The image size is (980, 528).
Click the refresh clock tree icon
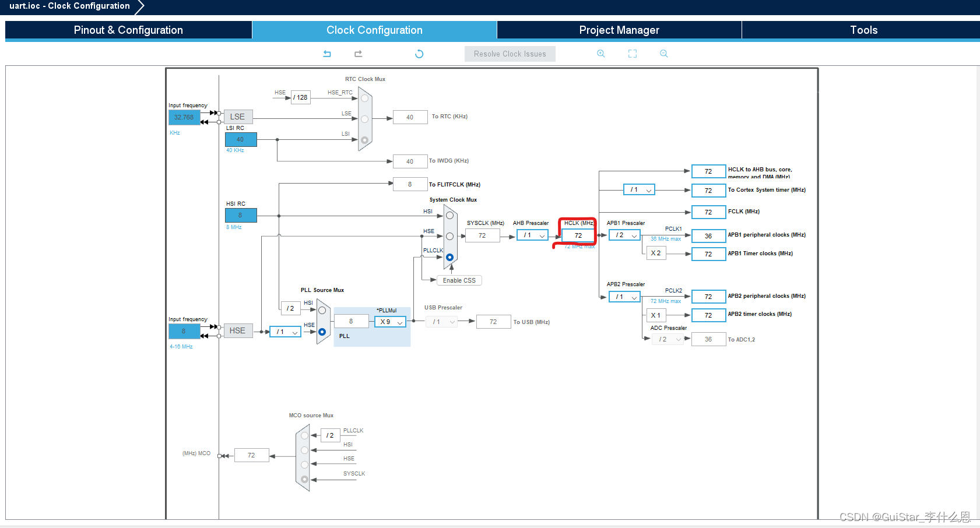point(419,54)
